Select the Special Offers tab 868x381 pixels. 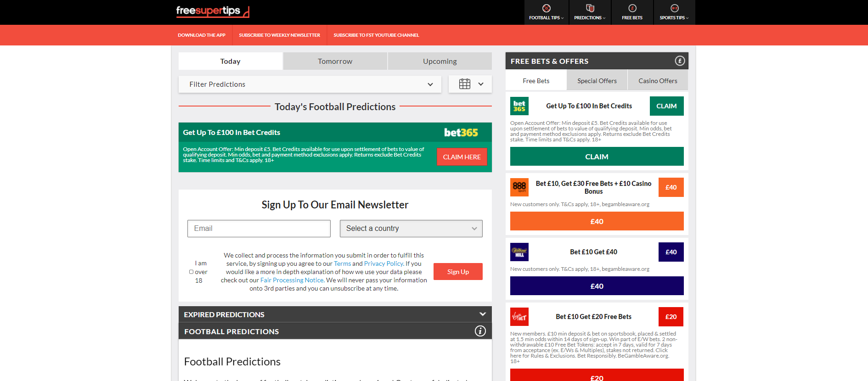(x=597, y=81)
